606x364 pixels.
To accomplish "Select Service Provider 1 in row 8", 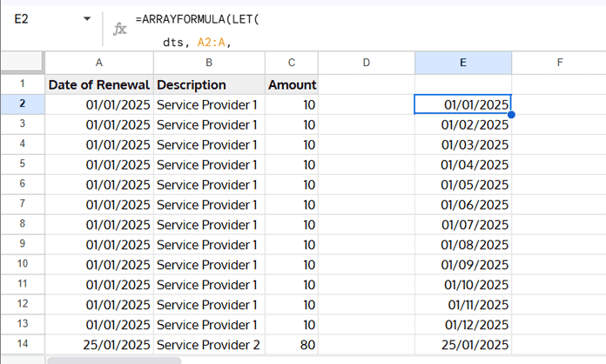I will pyautogui.click(x=209, y=225).
